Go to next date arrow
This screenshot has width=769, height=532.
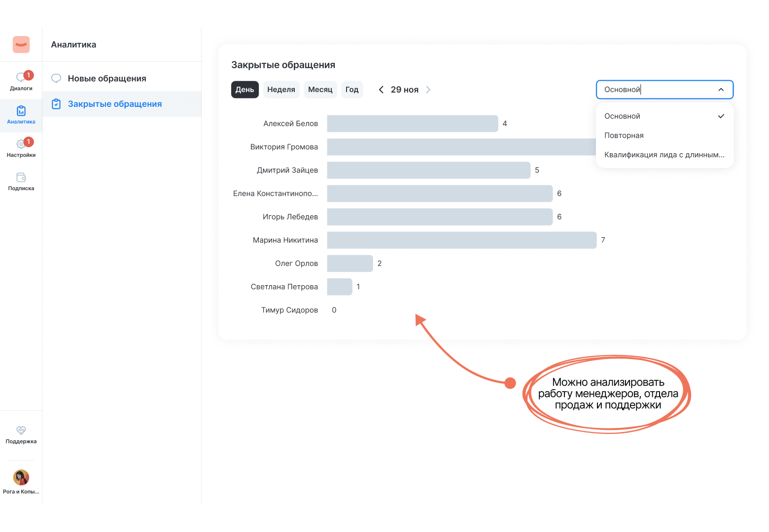tap(428, 90)
